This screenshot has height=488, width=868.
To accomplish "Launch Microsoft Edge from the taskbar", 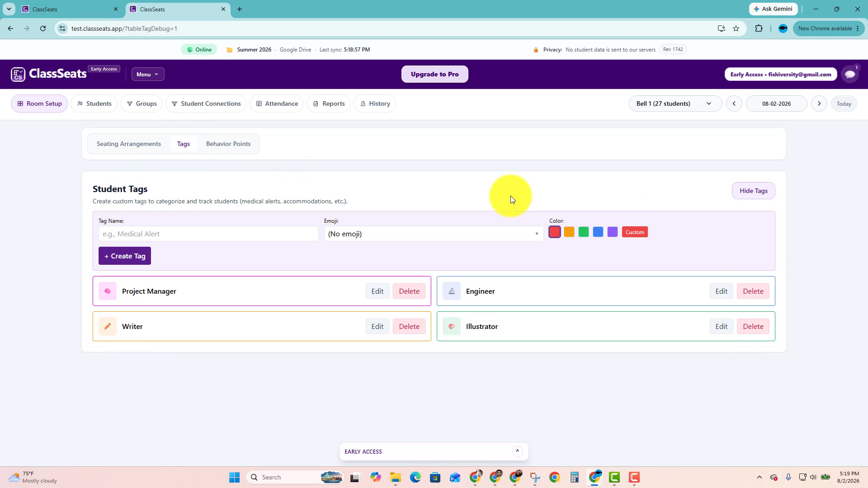I will click(x=415, y=477).
